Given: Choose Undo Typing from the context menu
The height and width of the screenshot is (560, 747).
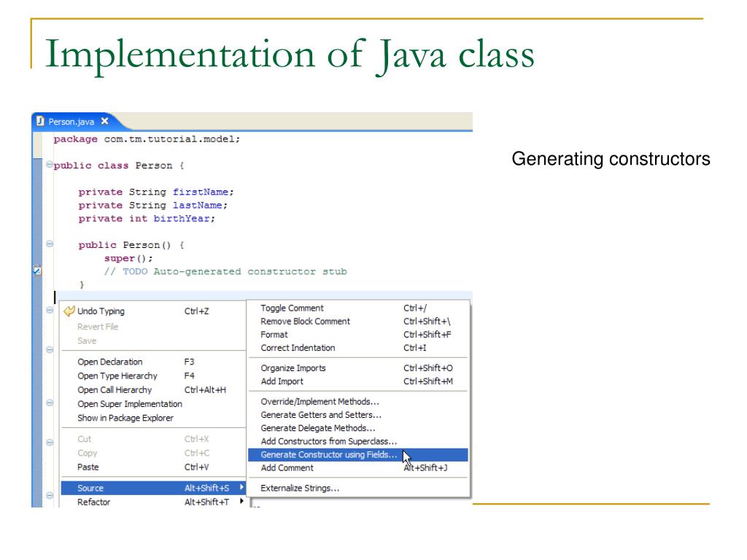Looking at the screenshot, I should [153, 311].
